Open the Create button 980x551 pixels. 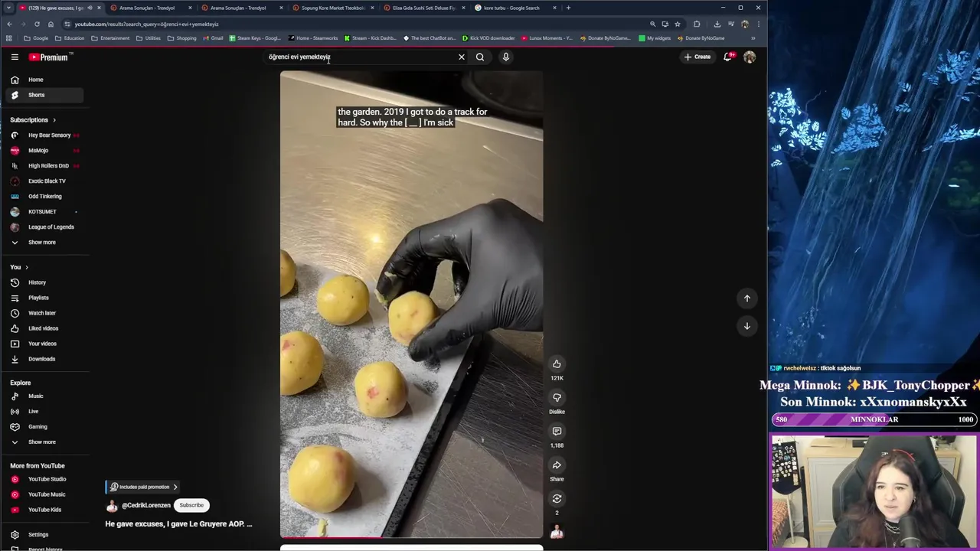[x=697, y=57]
